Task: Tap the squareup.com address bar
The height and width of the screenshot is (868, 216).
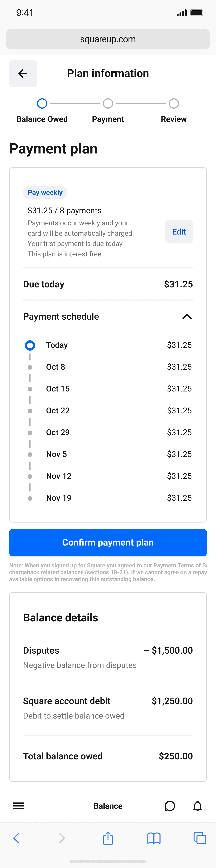Action: pyautogui.click(x=108, y=39)
